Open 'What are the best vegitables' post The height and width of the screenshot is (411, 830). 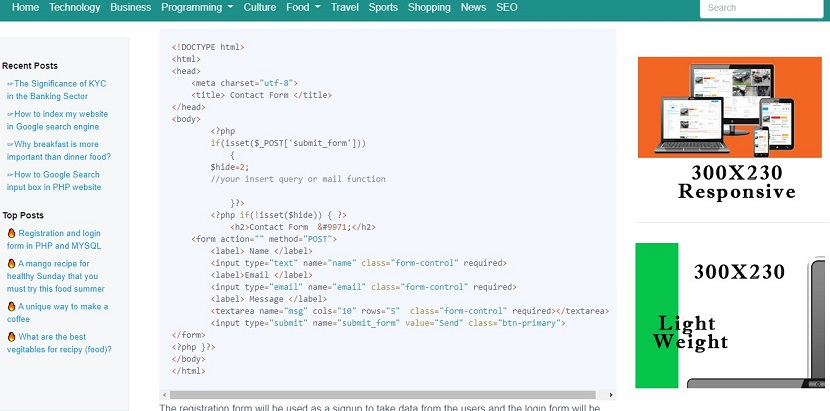59,343
